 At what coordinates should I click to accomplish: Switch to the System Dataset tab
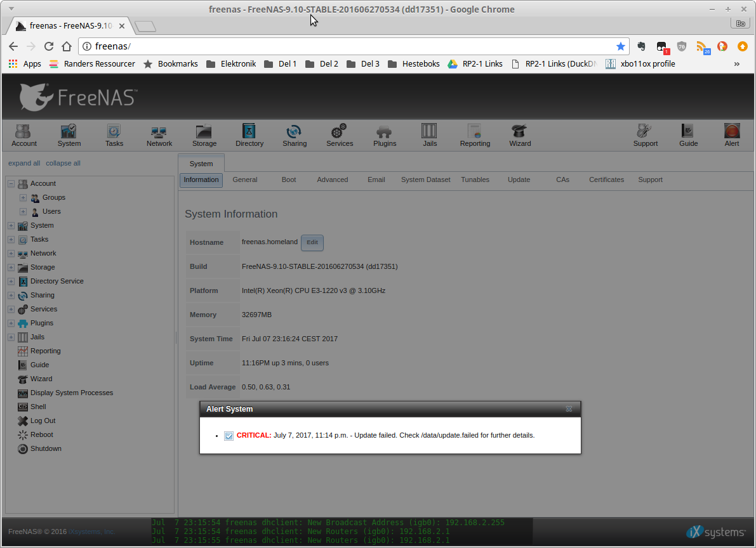point(426,179)
